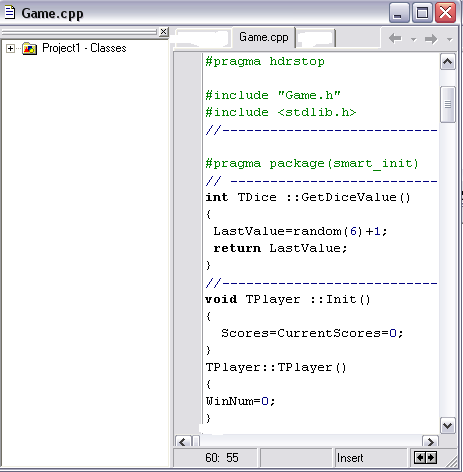Viewport: 463px width, 472px height.
Task: Click the #include <stdlib.h> line
Action: tap(281, 112)
